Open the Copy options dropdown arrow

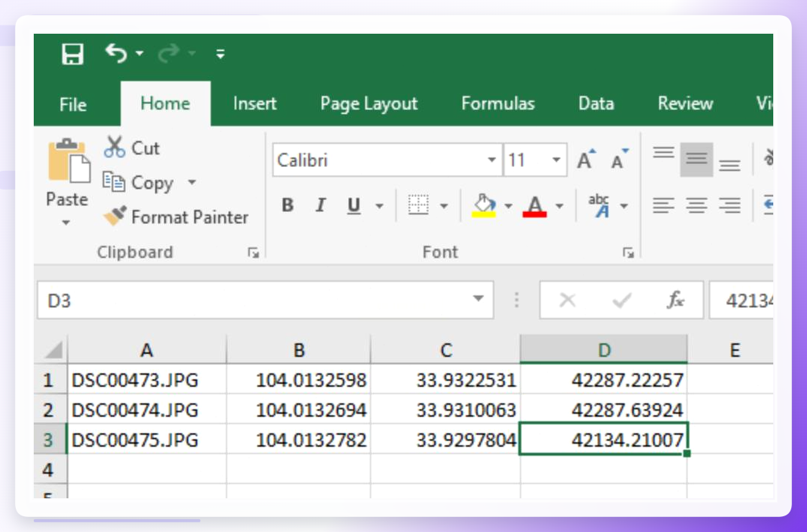coord(192,182)
